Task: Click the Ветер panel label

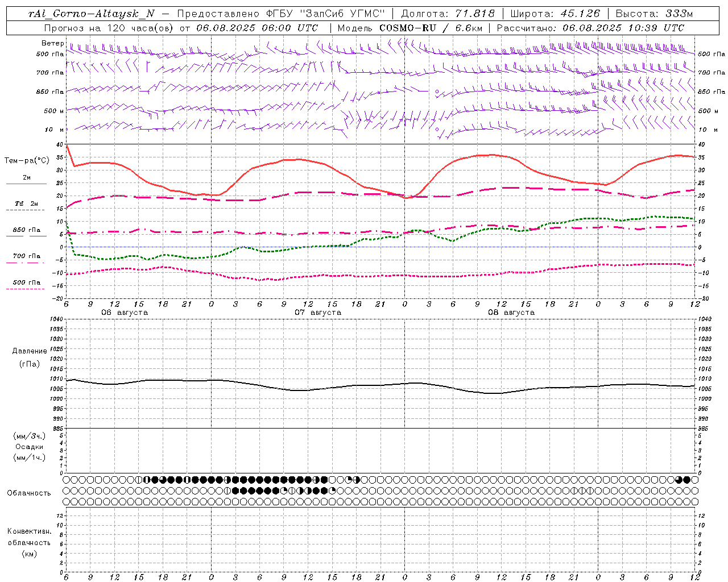Action: click(x=52, y=43)
